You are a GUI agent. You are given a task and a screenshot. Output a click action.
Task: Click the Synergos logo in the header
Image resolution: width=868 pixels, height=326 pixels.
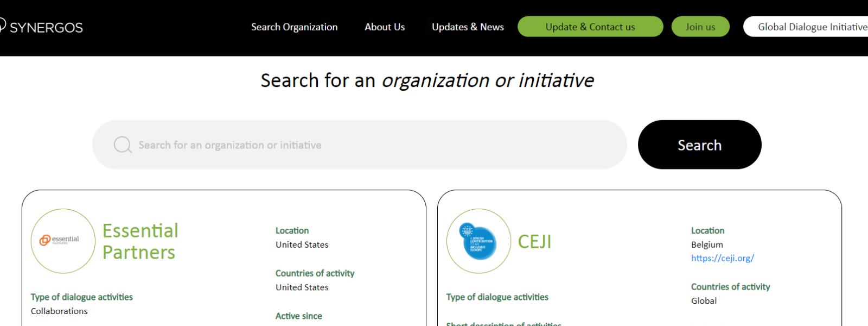click(41, 27)
